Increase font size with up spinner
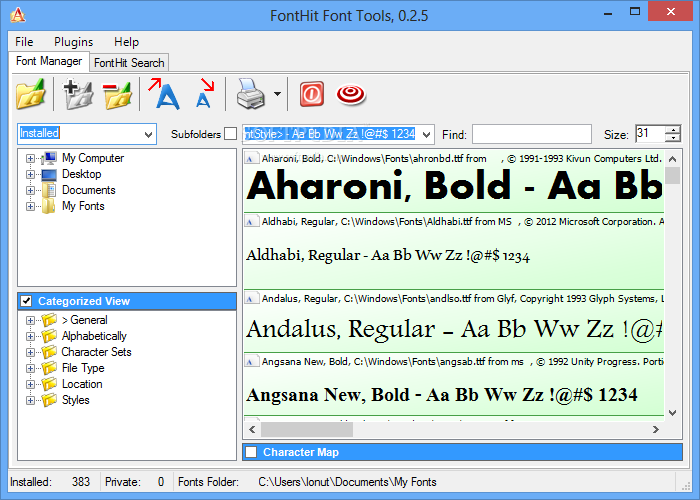Image resolution: width=700 pixels, height=500 pixels. [673, 129]
